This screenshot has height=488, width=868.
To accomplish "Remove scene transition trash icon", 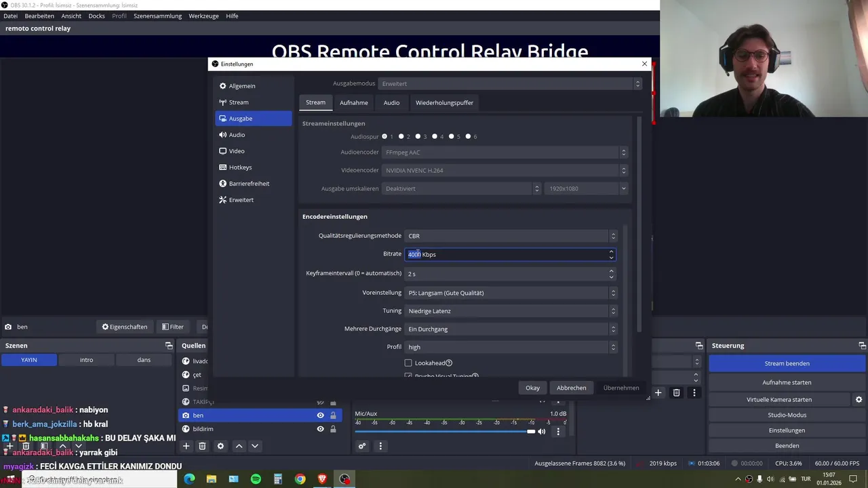I will [x=676, y=393].
